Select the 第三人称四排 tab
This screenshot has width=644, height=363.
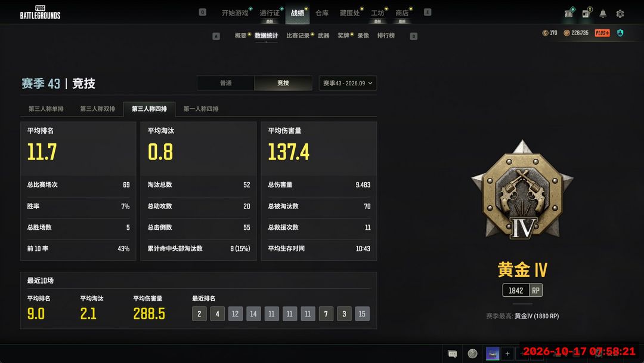[150, 109]
